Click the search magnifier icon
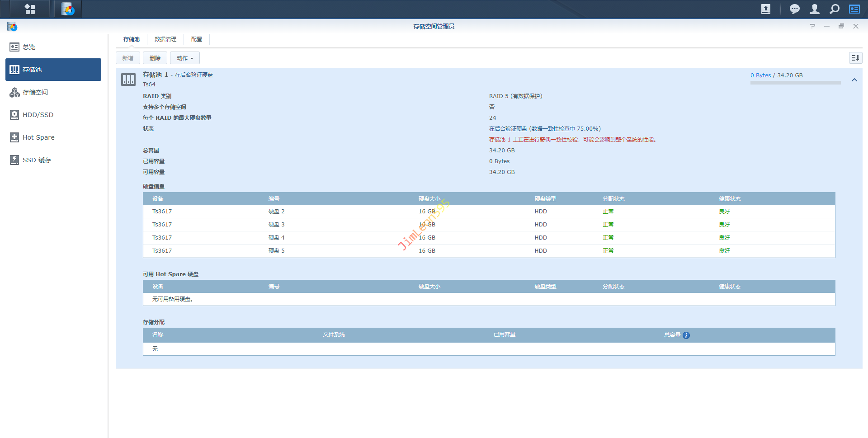This screenshot has height=438, width=868. click(835, 9)
